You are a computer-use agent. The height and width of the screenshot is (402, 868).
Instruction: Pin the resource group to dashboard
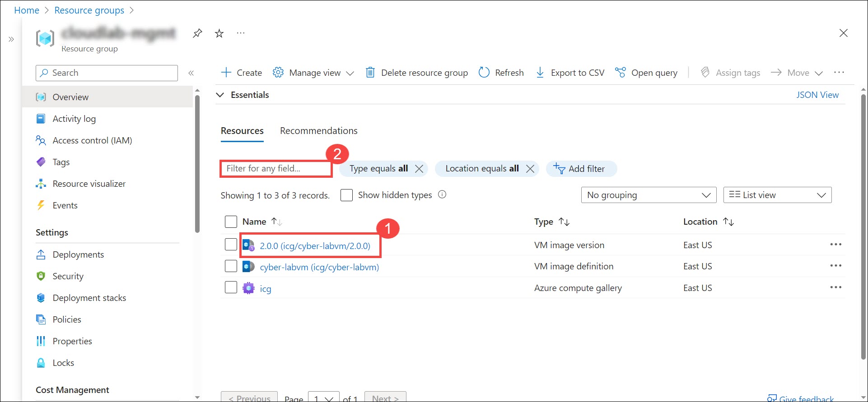[x=197, y=33]
